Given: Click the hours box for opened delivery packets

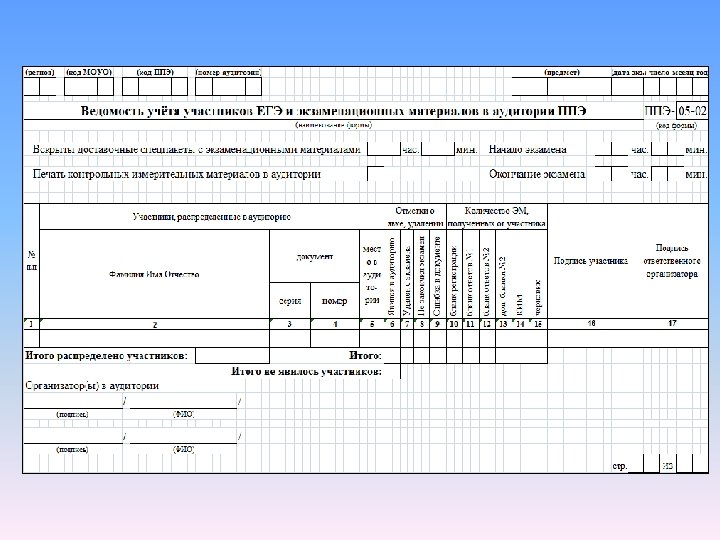Looking at the screenshot, I should point(384,149).
